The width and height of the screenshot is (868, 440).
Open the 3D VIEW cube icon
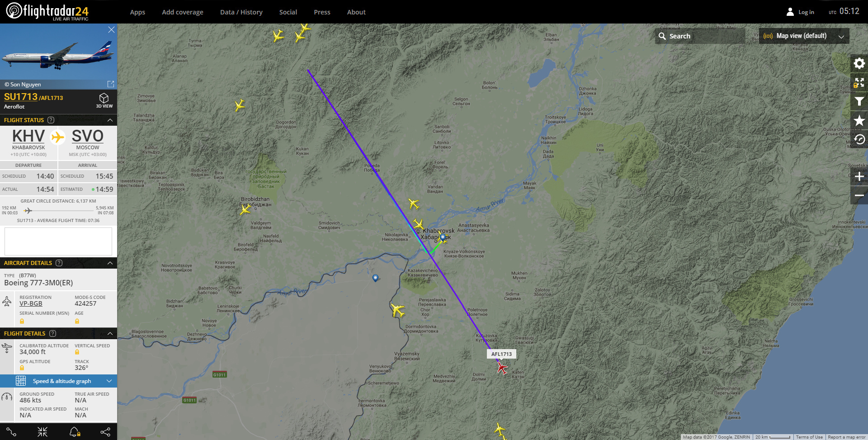click(104, 100)
